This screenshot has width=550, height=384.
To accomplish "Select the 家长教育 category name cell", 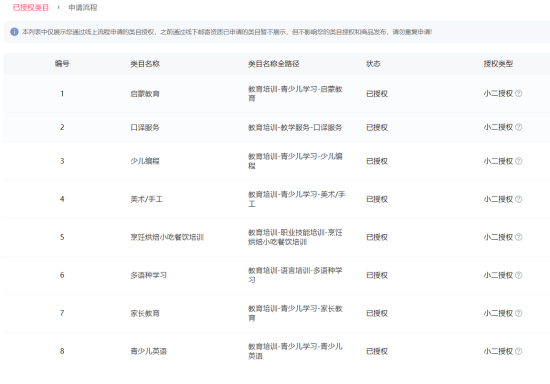I will [x=145, y=313].
